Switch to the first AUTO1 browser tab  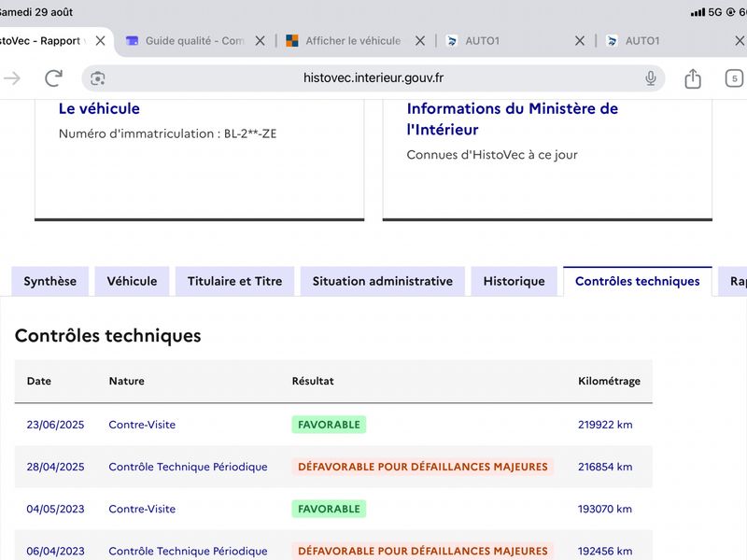coord(482,41)
